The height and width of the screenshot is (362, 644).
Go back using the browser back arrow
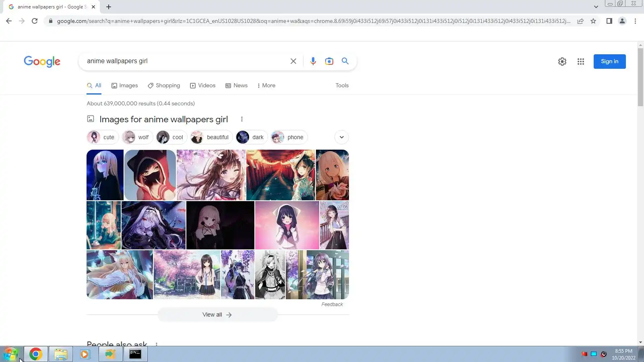9,21
